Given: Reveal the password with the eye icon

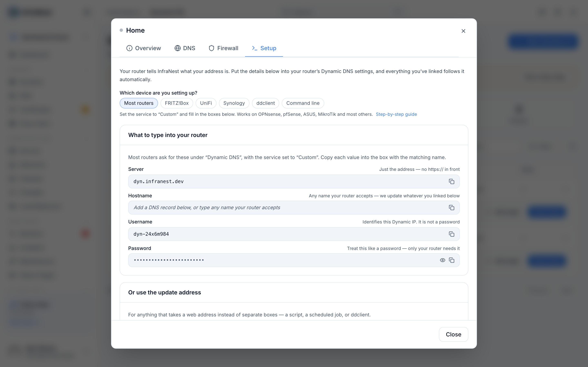Looking at the screenshot, I should pos(442,260).
